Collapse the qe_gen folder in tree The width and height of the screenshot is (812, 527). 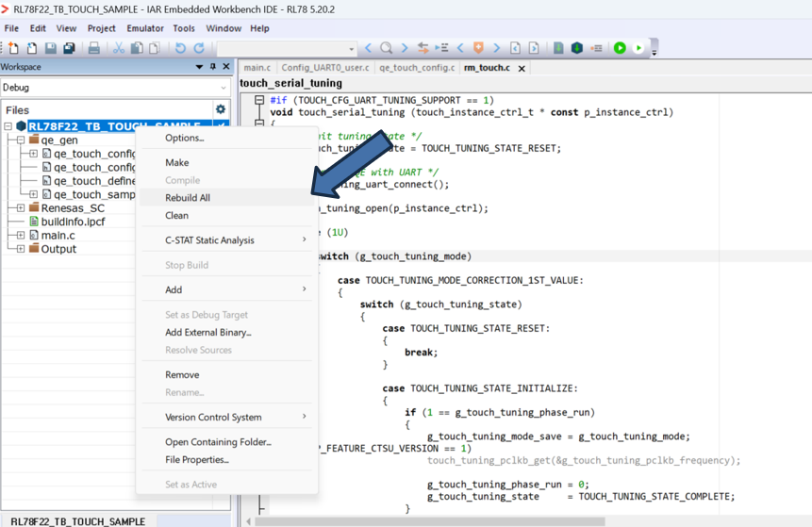[21, 140]
